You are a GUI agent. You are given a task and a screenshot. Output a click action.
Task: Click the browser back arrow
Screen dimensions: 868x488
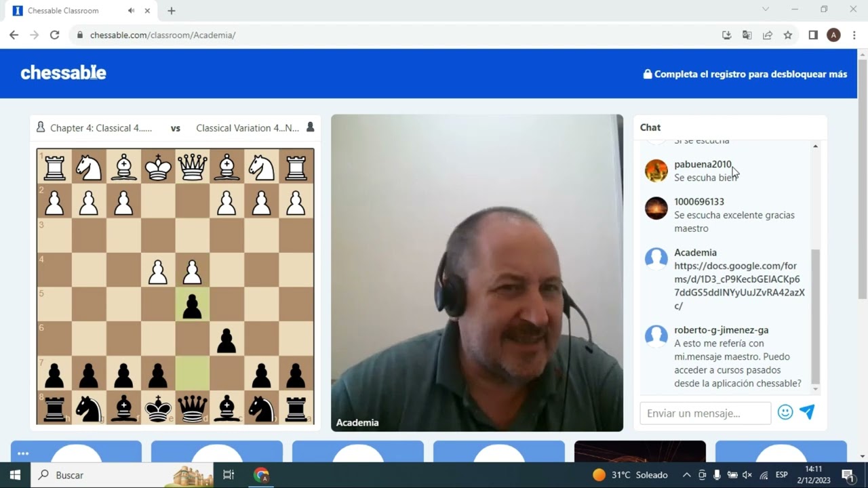[x=14, y=35]
